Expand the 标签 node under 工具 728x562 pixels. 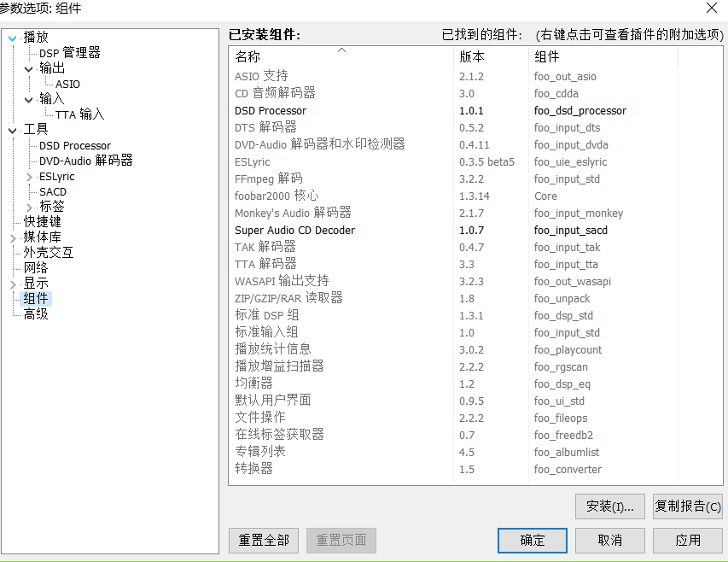29,207
